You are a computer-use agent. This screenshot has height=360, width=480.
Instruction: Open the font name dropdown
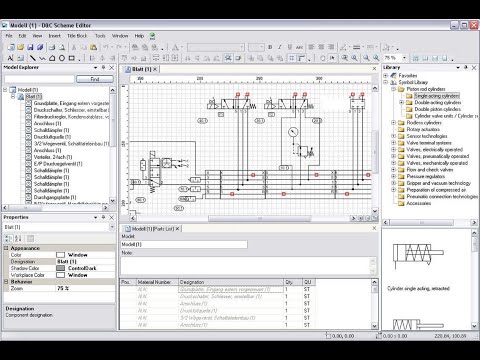(242, 47)
